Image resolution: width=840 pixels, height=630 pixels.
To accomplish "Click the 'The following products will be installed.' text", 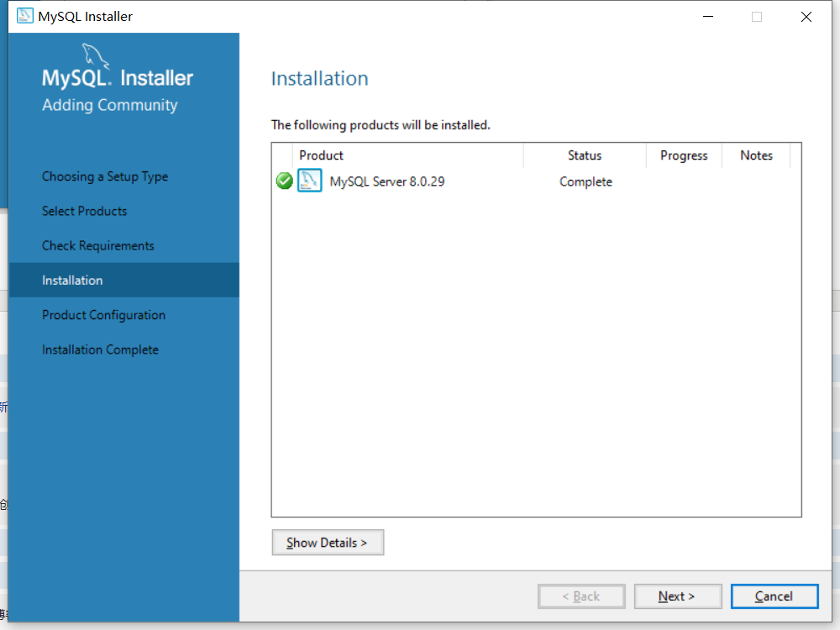I will [x=381, y=125].
